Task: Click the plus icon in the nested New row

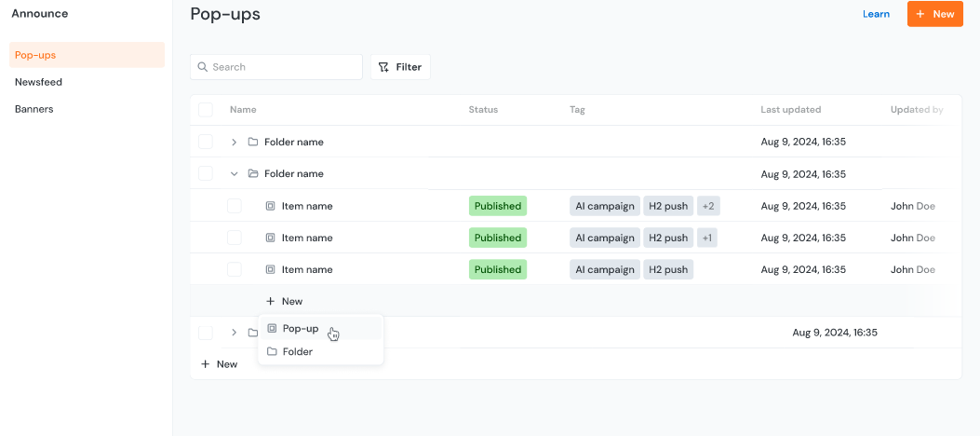Action: pos(271,302)
